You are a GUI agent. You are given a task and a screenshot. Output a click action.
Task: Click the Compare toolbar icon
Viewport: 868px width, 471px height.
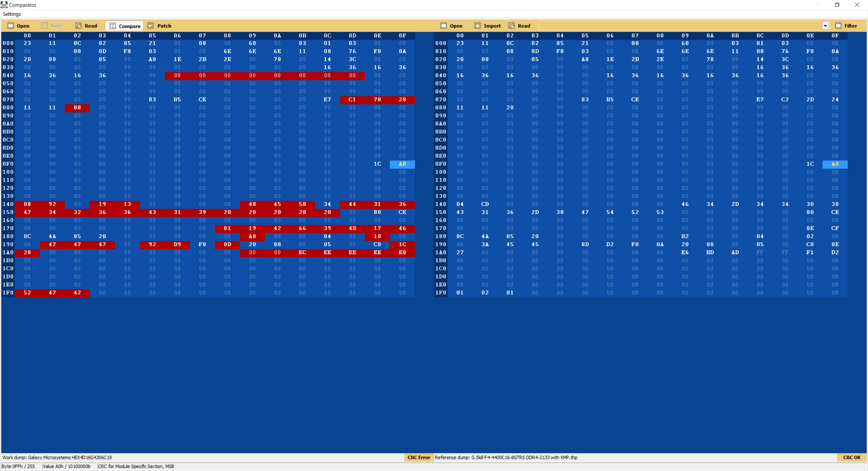pyautogui.click(x=113, y=26)
